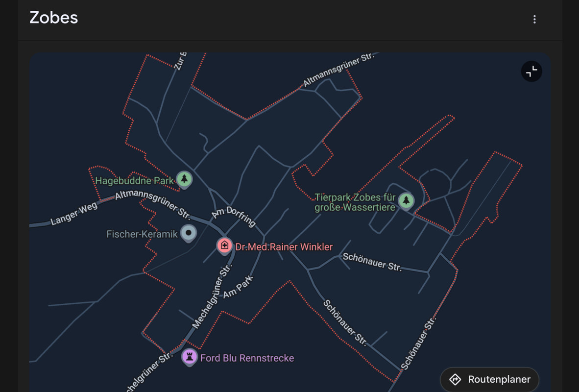Viewport: 579px width, 392px height.
Task: Open the Dr.Med.Rainer Winkler medical pin
Action: click(x=224, y=246)
